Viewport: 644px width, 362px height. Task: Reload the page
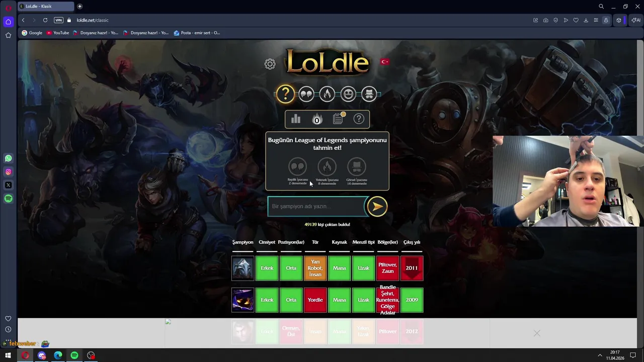(x=45, y=20)
